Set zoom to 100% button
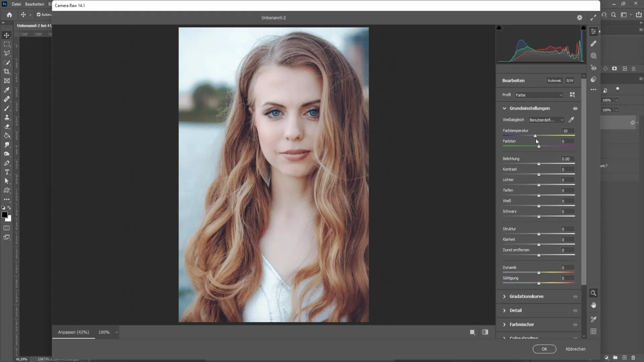Viewport: 644px width, 362px height. click(x=104, y=332)
